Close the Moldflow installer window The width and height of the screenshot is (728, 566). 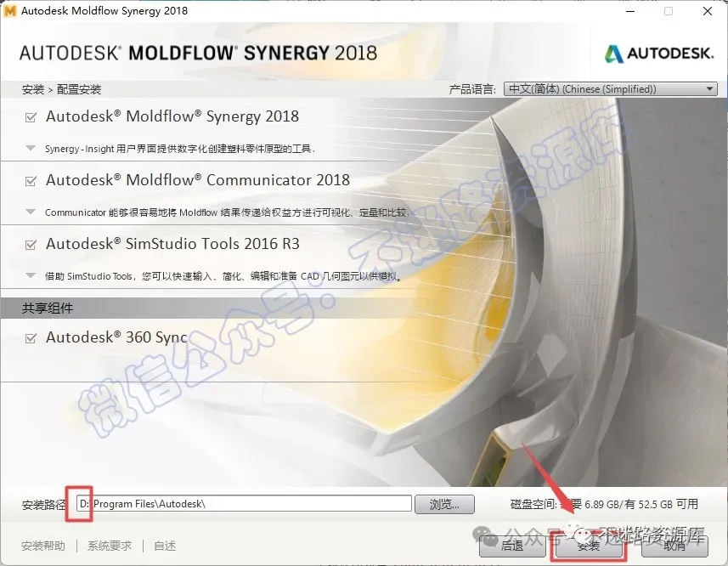707,11
